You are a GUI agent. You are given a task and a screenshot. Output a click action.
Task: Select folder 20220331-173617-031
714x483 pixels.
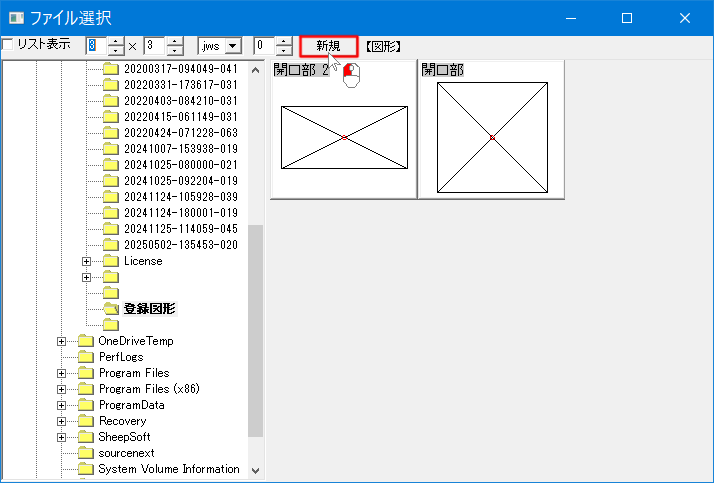click(181, 85)
